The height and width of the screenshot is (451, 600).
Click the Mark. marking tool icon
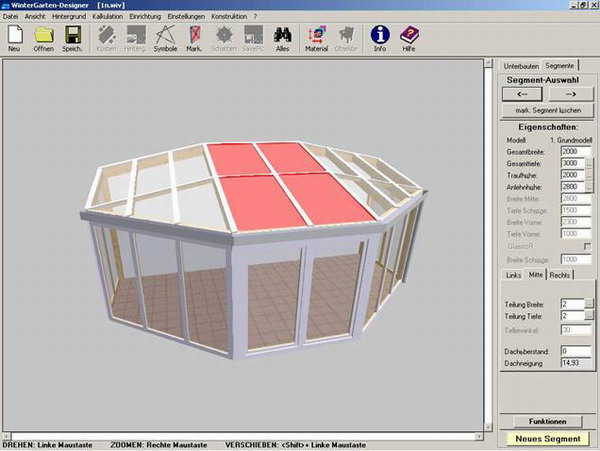[193, 37]
